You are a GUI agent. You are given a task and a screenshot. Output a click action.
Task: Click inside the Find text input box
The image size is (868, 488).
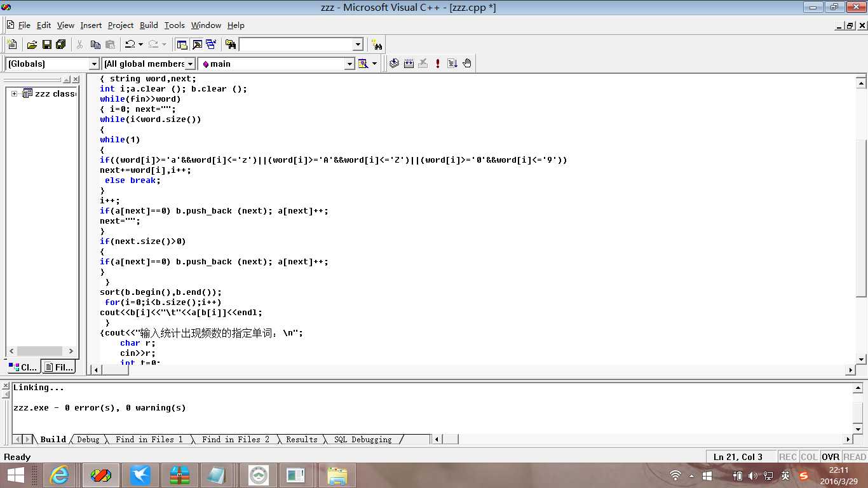click(295, 44)
